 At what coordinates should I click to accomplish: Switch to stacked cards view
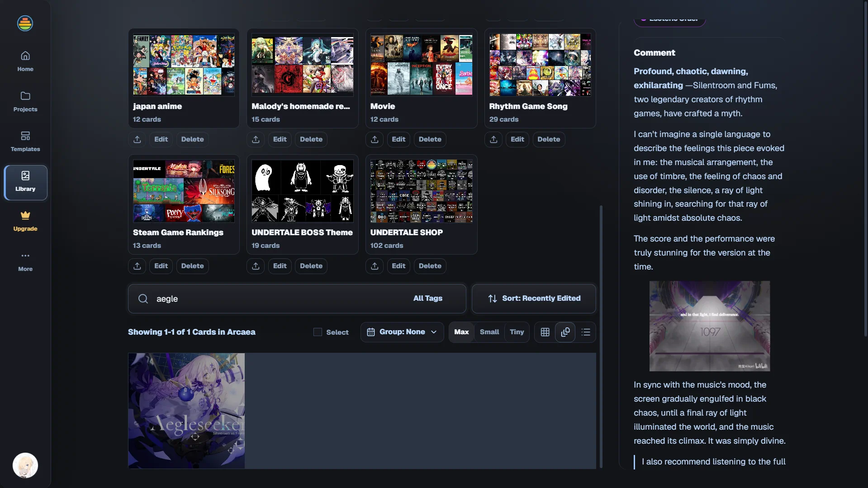click(565, 332)
